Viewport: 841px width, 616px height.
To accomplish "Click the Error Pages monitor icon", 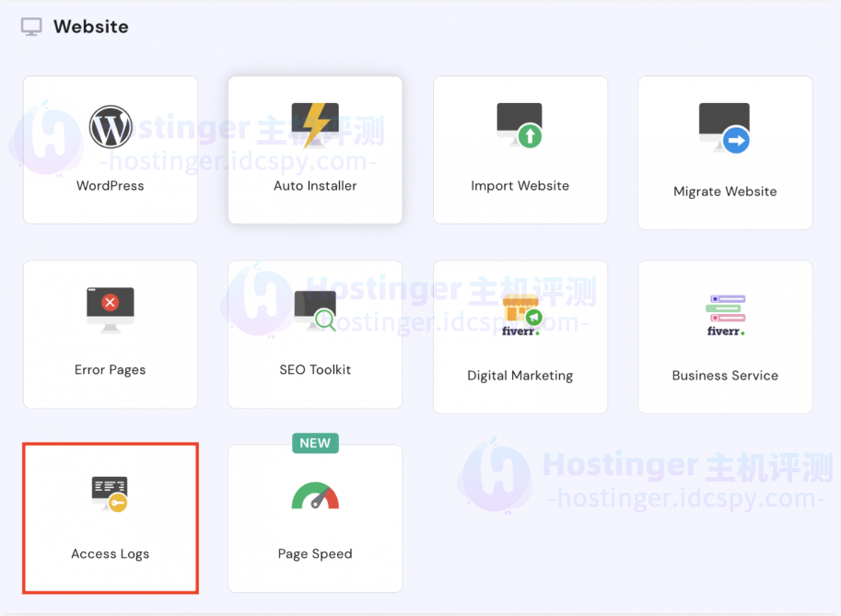I will 110,307.
